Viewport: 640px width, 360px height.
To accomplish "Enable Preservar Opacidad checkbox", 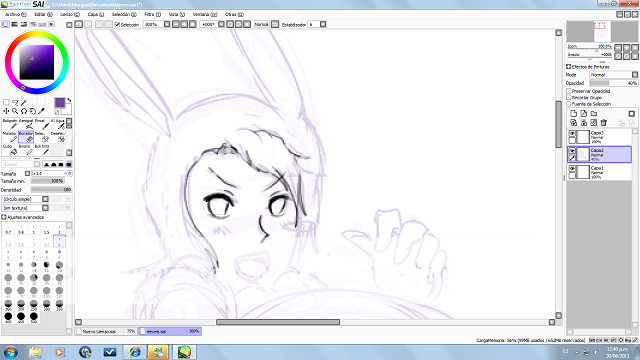I will (569, 91).
